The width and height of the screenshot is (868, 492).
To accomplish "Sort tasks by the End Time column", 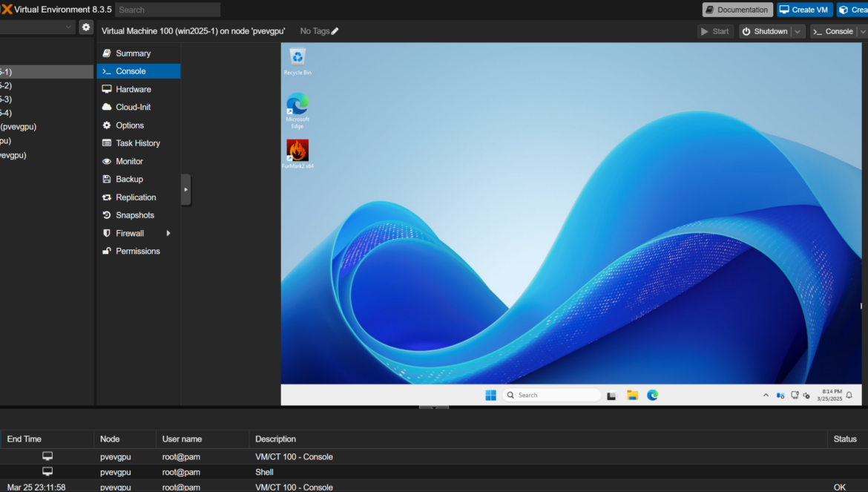I will [x=47, y=439].
